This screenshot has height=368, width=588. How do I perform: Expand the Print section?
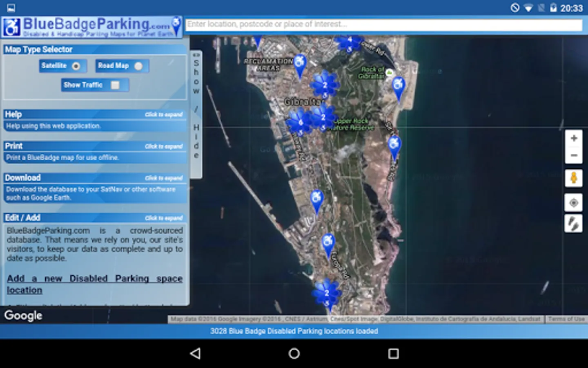[x=163, y=146]
